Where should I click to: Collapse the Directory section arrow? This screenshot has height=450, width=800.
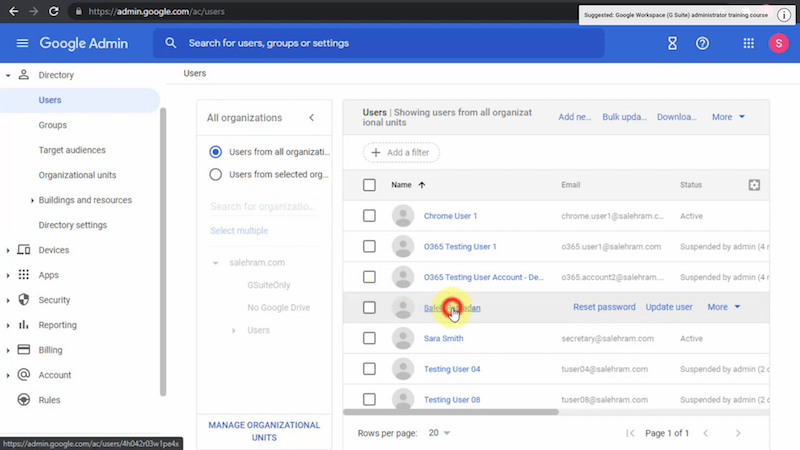8,75
